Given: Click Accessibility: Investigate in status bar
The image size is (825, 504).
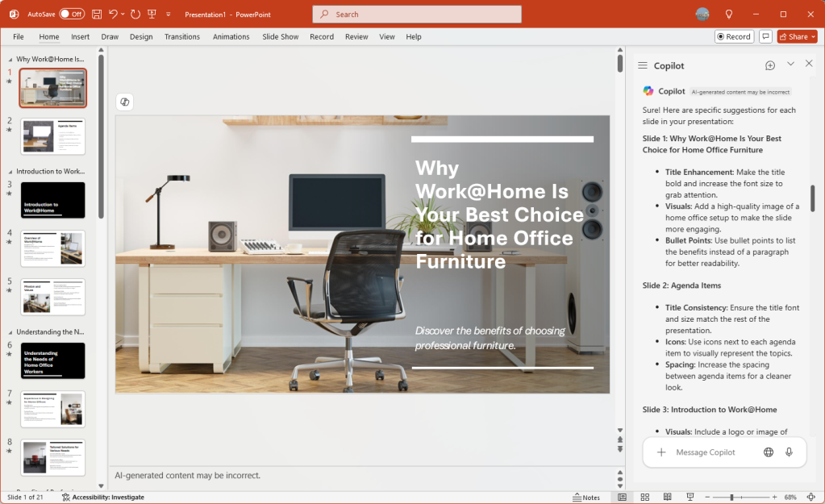Looking at the screenshot, I should click(x=102, y=498).
